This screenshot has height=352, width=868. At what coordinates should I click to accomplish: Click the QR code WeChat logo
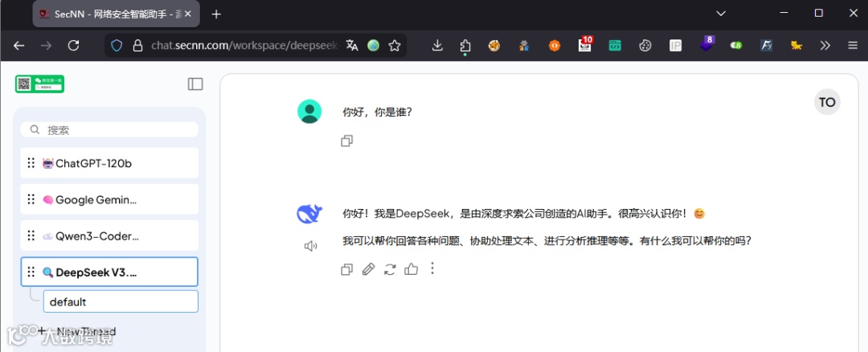[40, 84]
